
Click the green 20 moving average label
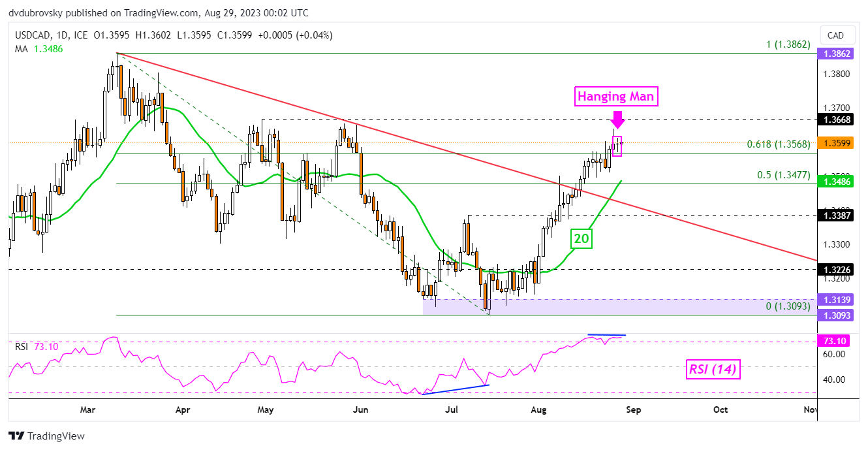(581, 239)
